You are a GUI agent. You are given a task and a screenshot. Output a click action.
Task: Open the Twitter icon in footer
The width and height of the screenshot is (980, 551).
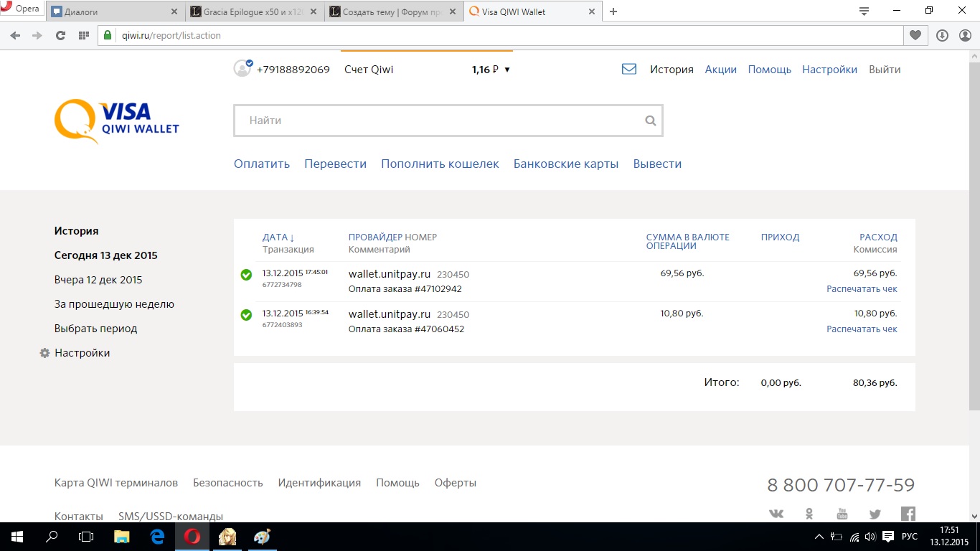coord(875,514)
